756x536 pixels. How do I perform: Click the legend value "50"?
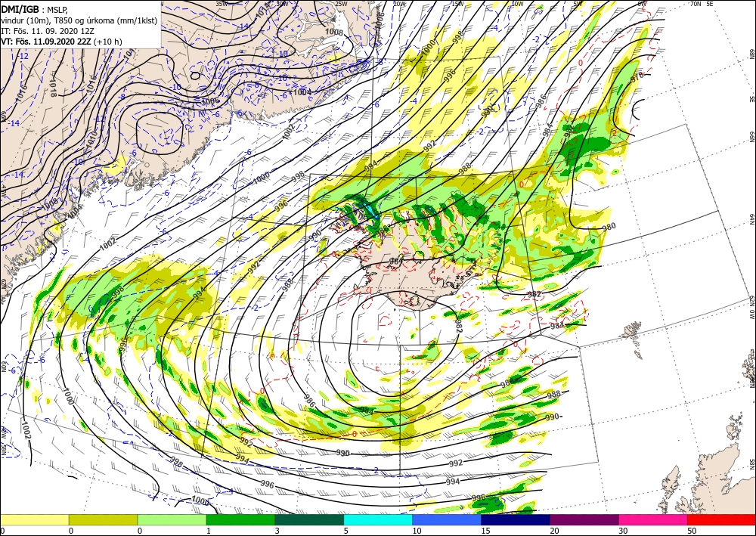[692, 531]
